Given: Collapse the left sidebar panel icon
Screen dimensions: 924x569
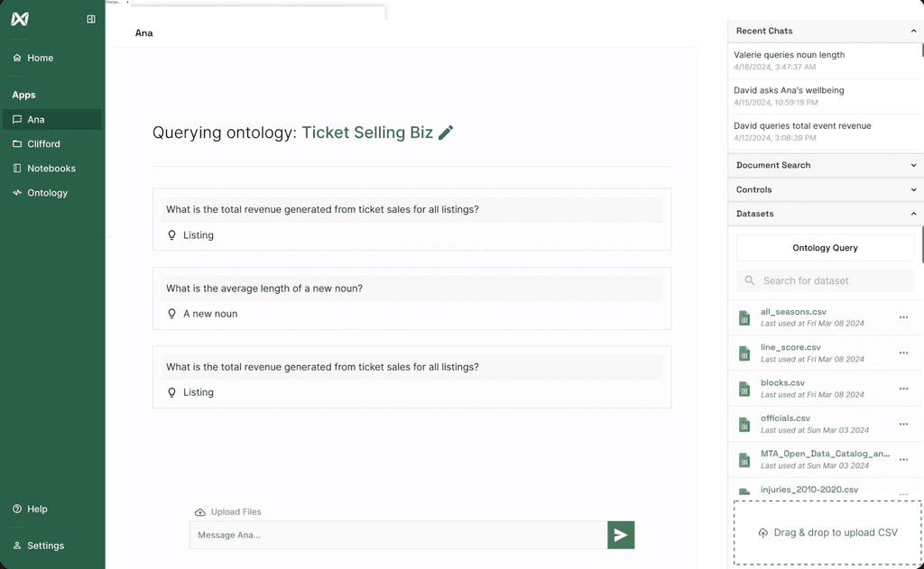Looking at the screenshot, I should (91, 19).
